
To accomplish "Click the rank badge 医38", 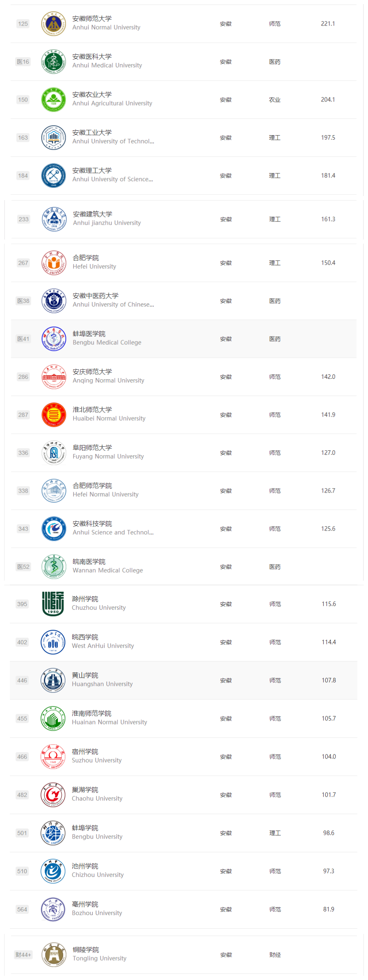I will [23, 301].
